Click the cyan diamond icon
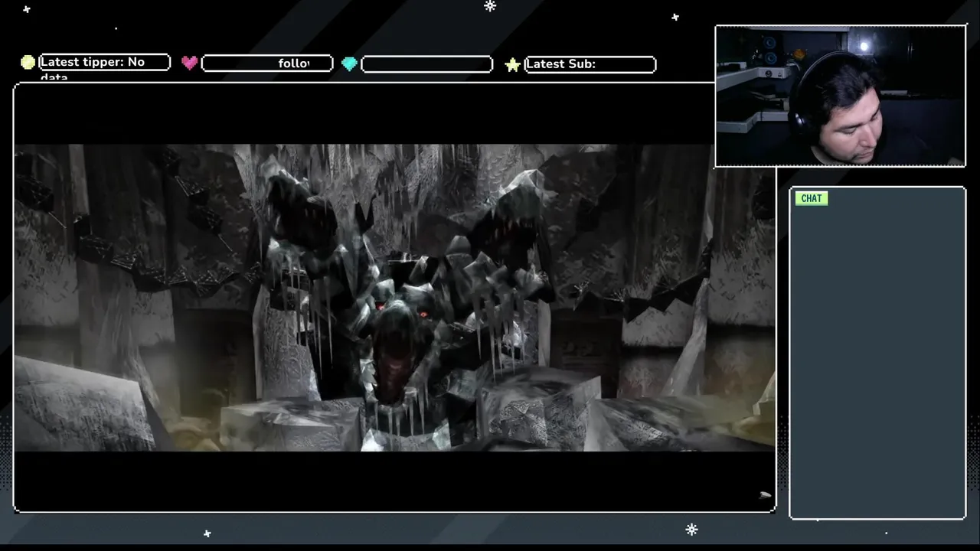This screenshot has height=551, width=980. pos(350,64)
